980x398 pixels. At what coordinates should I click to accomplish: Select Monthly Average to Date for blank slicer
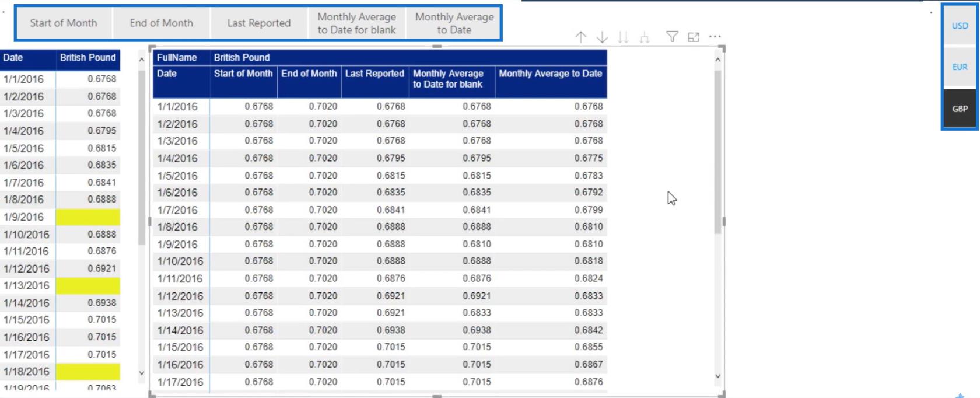pos(356,23)
